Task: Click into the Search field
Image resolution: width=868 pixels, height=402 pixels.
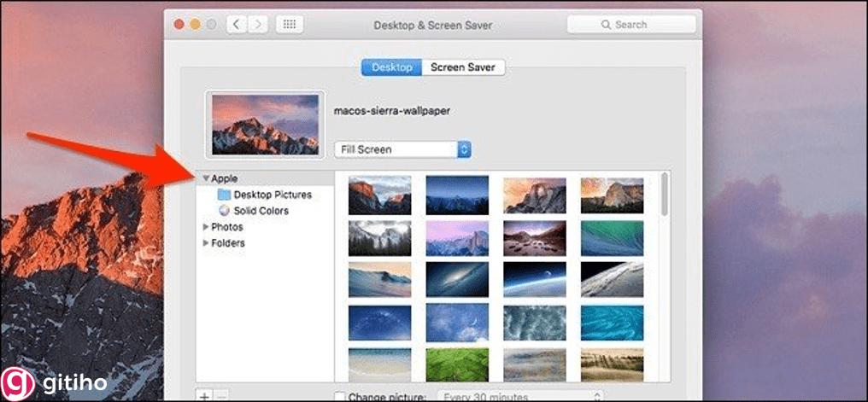Action: (x=631, y=25)
